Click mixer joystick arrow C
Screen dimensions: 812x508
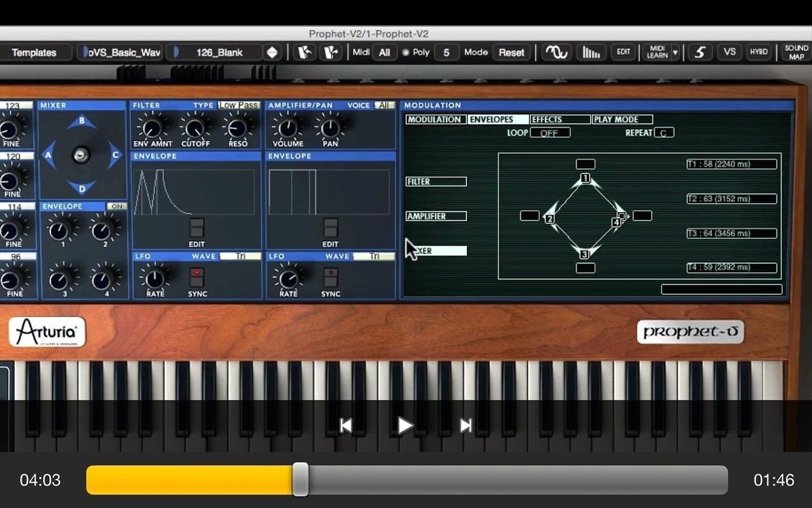point(115,155)
